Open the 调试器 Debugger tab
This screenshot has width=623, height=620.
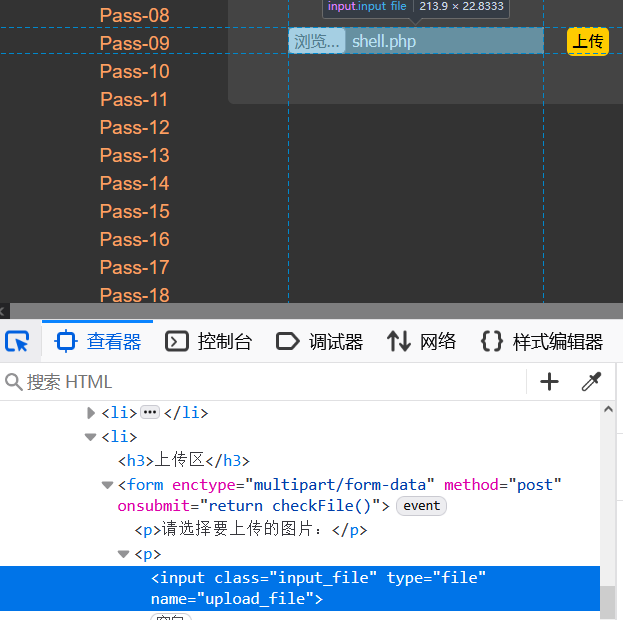(x=319, y=342)
